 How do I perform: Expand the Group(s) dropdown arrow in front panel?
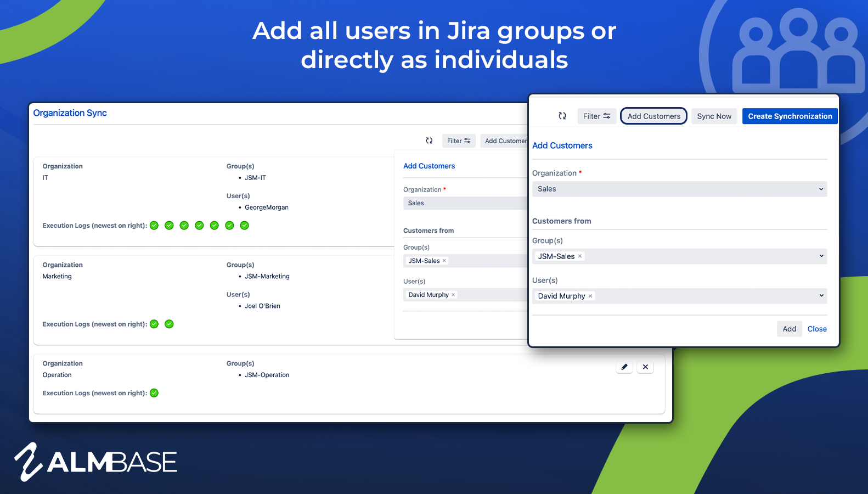(x=821, y=256)
